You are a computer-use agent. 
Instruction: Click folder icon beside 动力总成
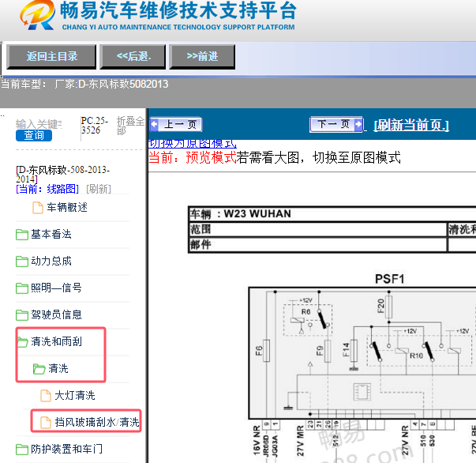point(22,262)
